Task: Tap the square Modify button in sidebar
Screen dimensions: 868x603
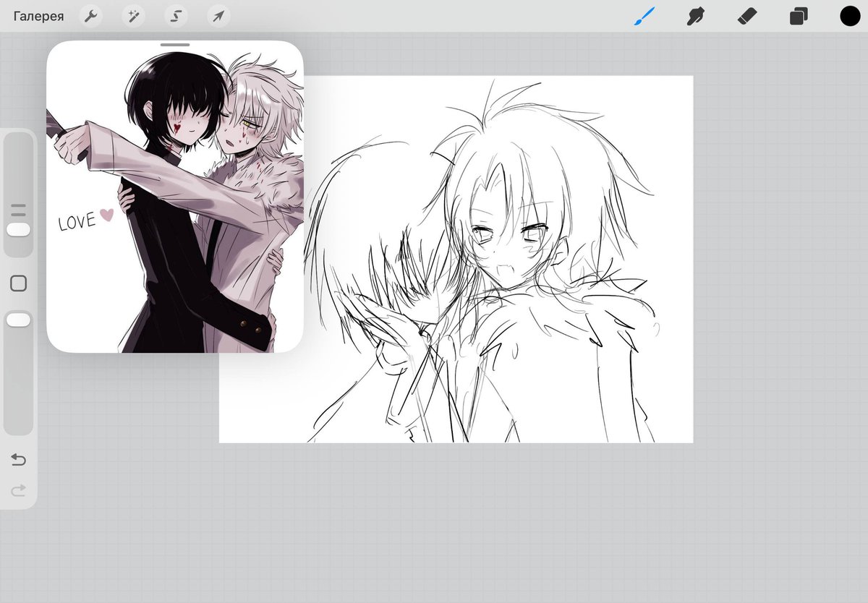Action: [19, 283]
